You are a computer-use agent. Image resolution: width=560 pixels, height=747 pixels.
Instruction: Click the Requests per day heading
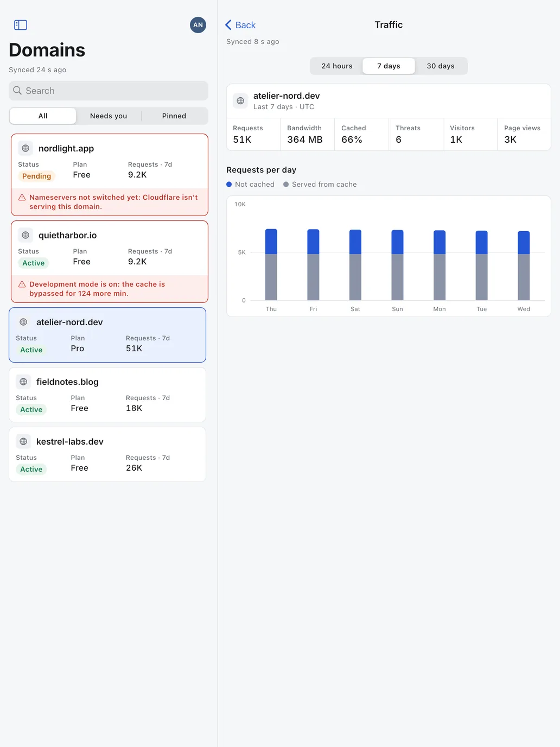point(261,170)
